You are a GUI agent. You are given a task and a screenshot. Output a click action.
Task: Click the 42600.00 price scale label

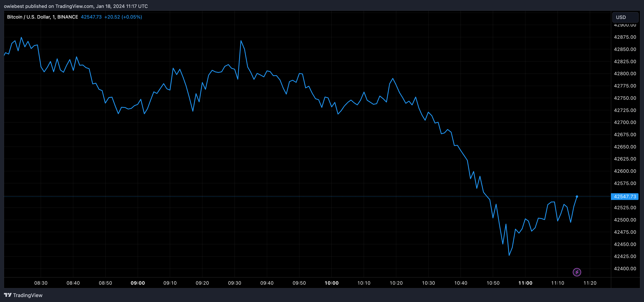click(625, 171)
